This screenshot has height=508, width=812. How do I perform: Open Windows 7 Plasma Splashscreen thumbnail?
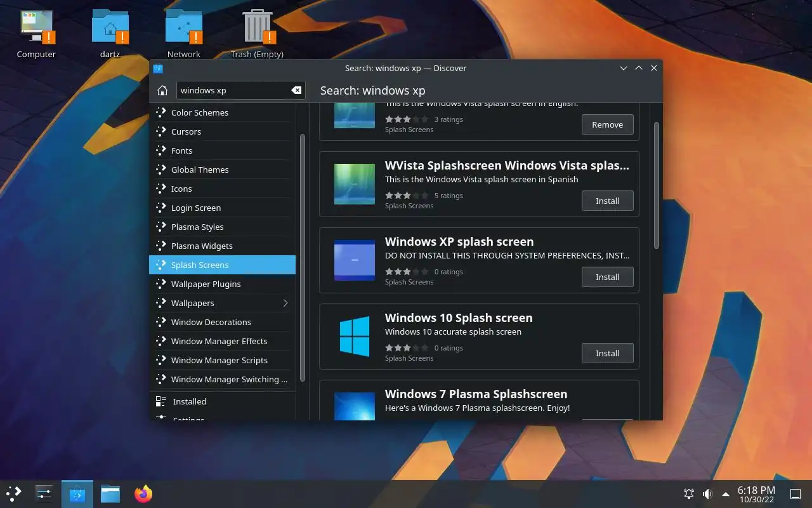click(x=355, y=406)
